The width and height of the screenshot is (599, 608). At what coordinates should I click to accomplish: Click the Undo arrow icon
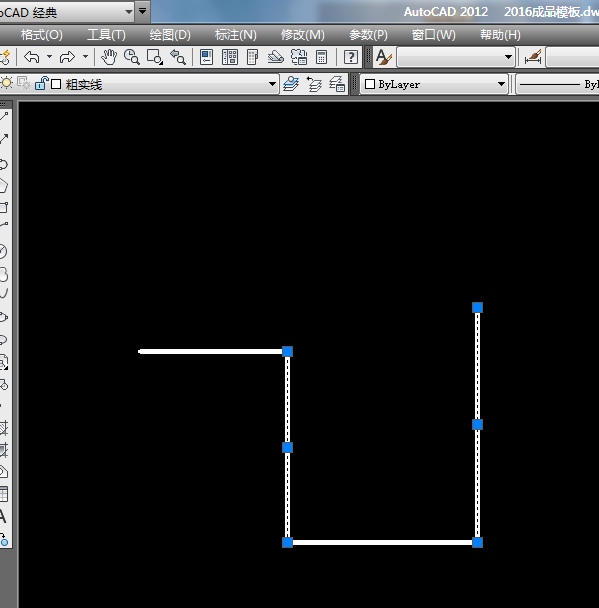tap(32, 57)
